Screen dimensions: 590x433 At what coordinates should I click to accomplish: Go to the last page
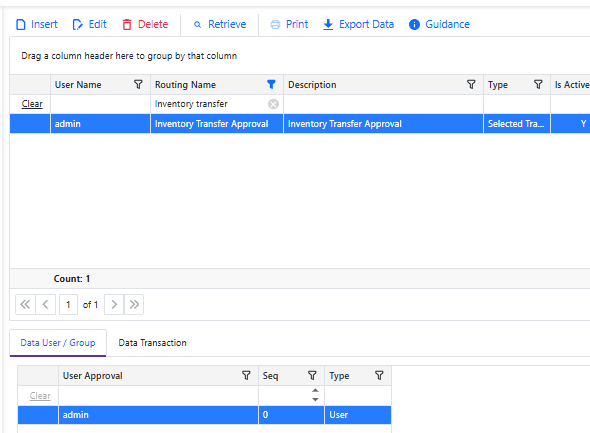pyautogui.click(x=134, y=304)
